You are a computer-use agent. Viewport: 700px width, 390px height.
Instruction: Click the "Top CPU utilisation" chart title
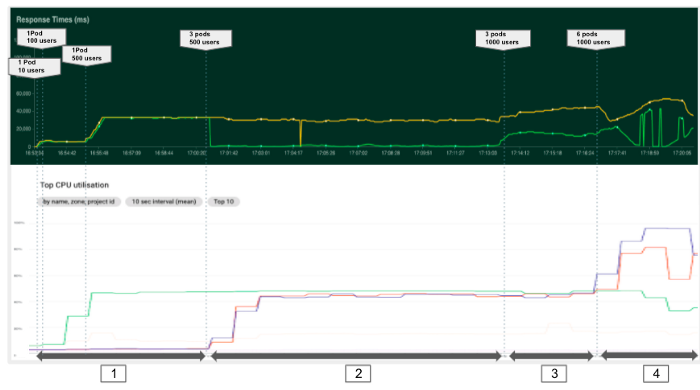75,185
